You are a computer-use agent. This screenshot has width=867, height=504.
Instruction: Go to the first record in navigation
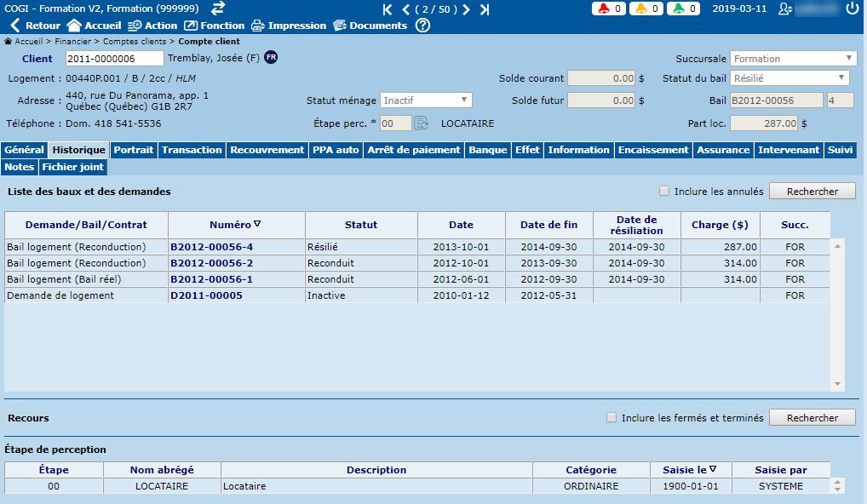388,9
